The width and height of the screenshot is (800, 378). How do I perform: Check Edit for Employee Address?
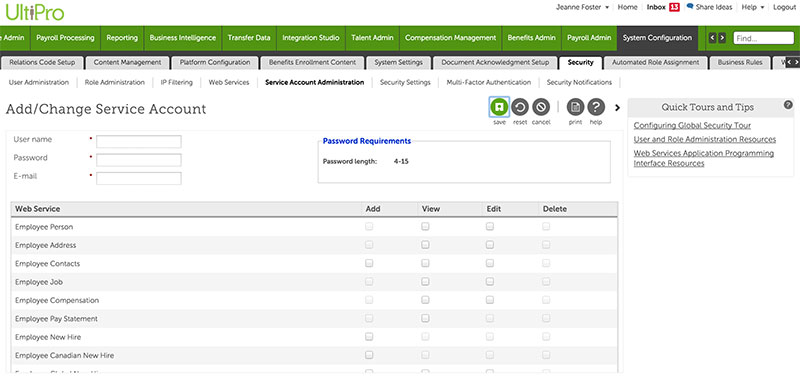tap(490, 245)
